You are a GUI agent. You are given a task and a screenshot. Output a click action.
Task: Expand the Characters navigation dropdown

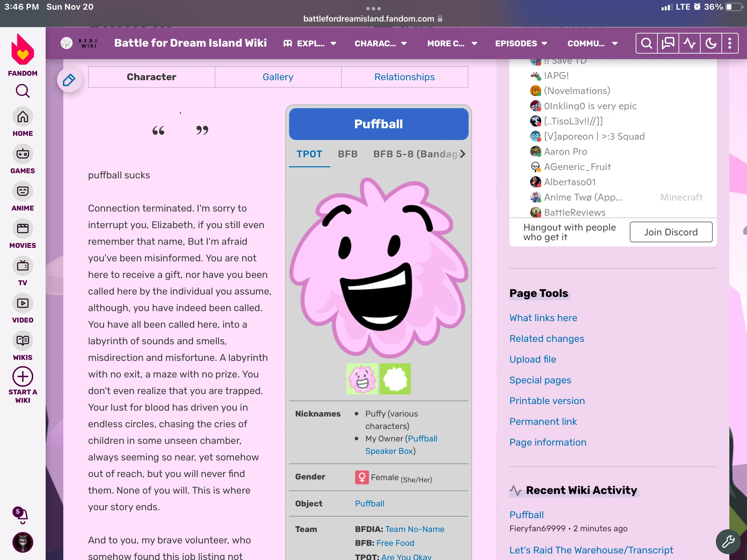pyautogui.click(x=380, y=44)
